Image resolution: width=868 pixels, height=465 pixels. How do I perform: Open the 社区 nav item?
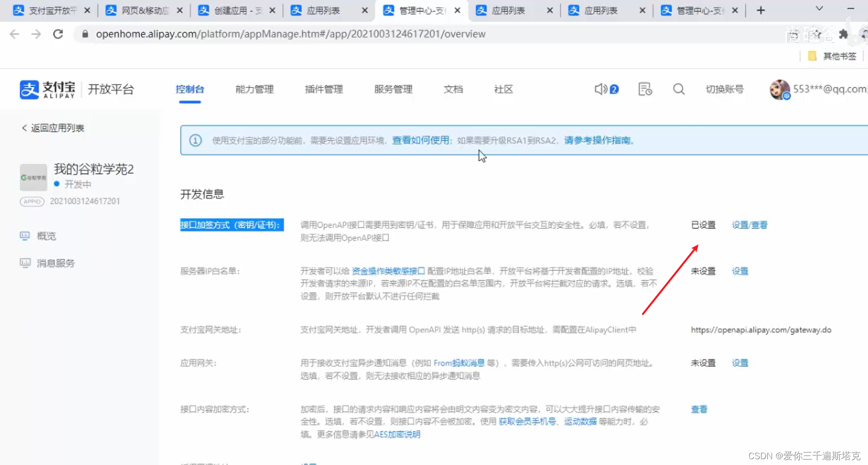503,90
